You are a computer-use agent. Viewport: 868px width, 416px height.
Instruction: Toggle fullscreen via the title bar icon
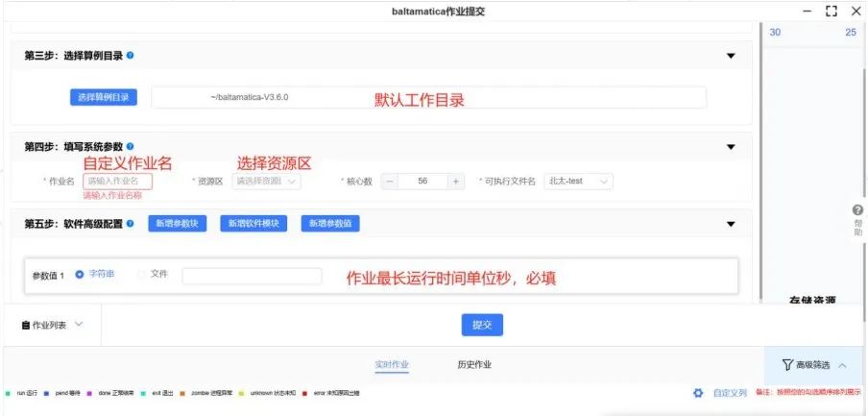(832, 11)
